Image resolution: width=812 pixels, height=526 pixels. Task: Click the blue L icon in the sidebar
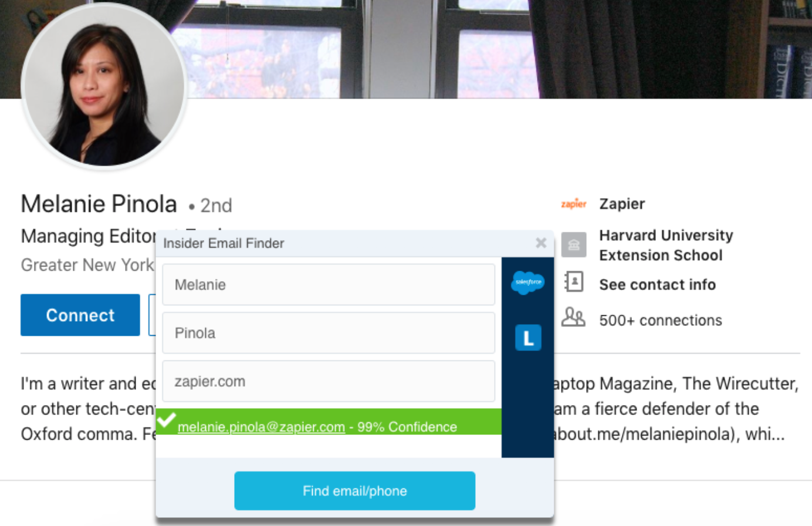[528, 338]
